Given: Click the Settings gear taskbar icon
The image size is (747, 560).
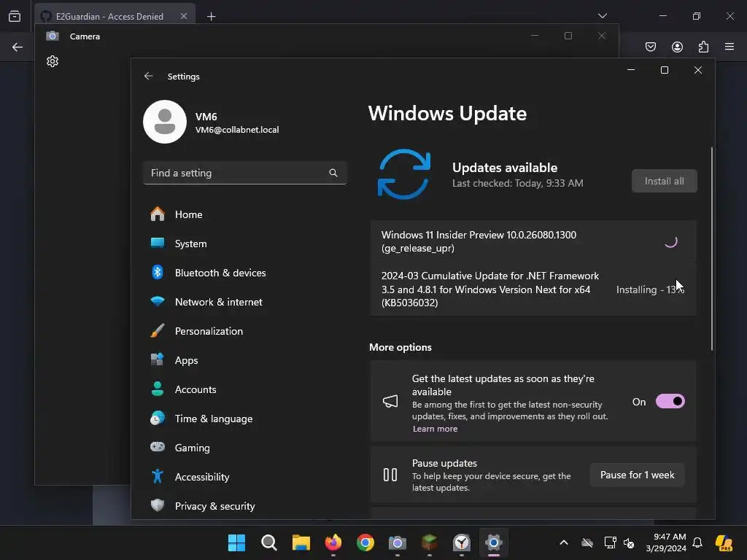Looking at the screenshot, I should click(494, 542).
